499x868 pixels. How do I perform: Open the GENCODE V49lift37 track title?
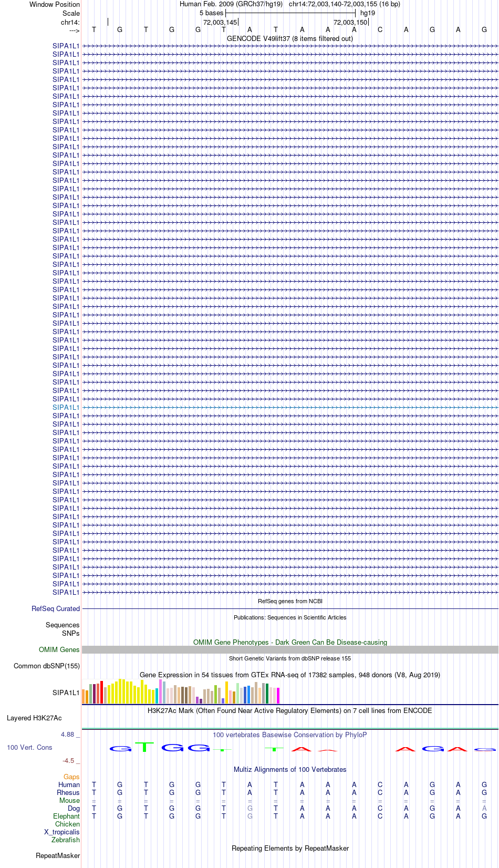click(x=290, y=39)
